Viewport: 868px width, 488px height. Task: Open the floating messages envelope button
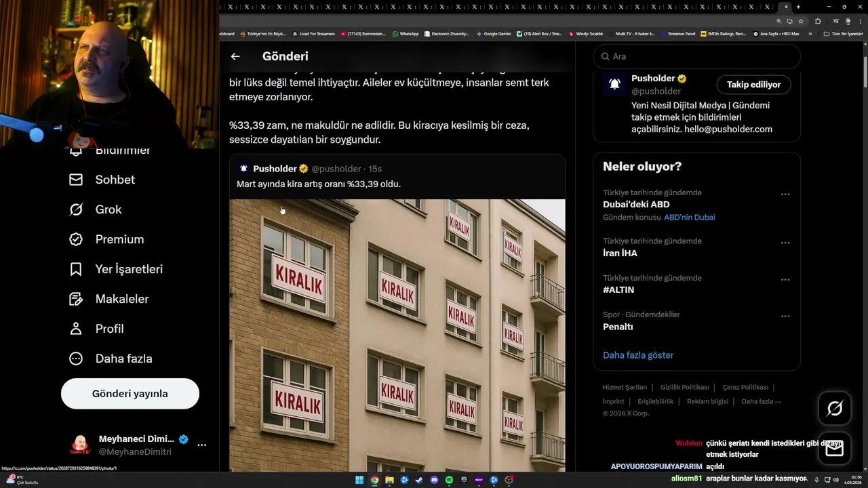tap(835, 449)
